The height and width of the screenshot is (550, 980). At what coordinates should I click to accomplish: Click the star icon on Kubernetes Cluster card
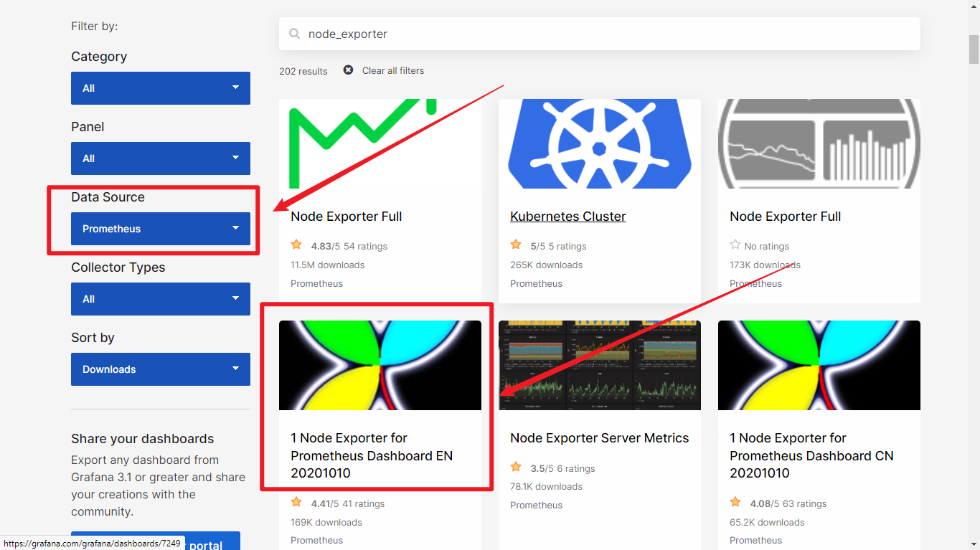tap(516, 245)
